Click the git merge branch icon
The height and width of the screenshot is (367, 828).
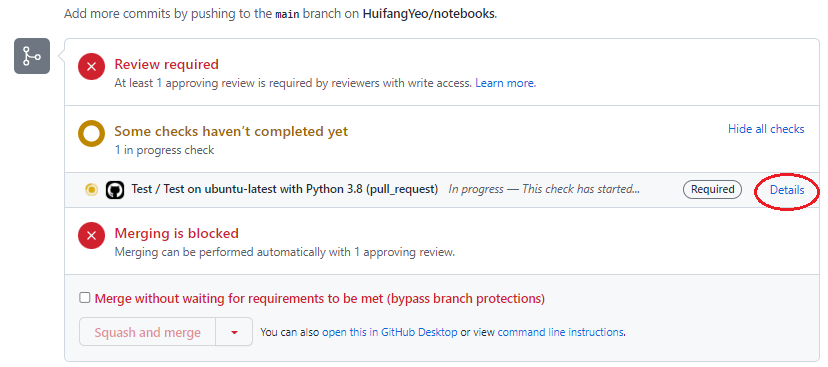coord(32,56)
